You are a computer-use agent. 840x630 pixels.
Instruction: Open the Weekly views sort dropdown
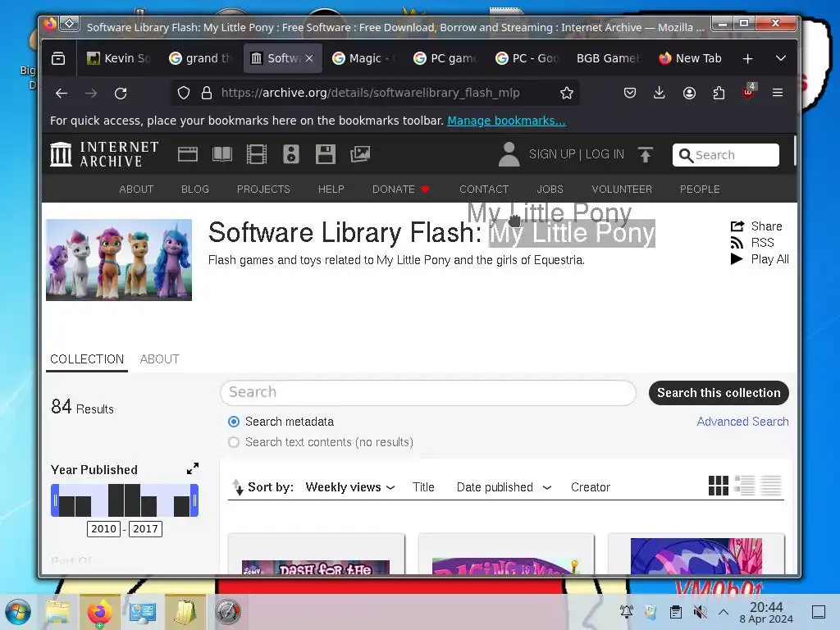pyautogui.click(x=350, y=487)
